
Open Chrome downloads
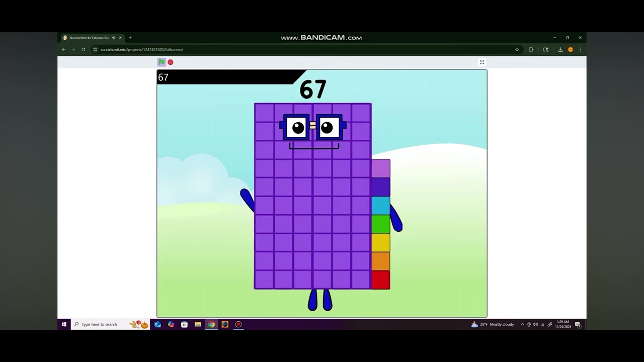560,49
